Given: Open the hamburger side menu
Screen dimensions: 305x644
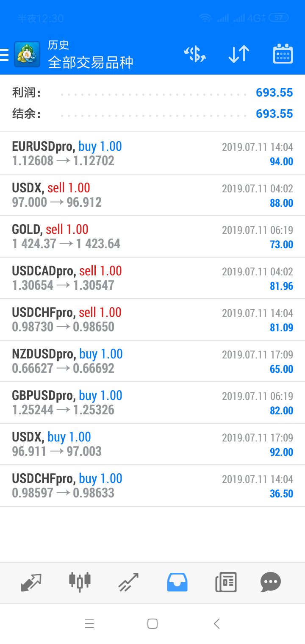Looking at the screenshot, I should [x=4, y=55].
